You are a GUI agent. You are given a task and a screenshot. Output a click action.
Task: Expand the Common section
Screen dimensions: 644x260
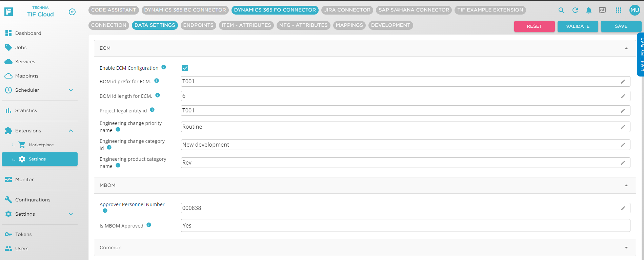pos(626,248)
